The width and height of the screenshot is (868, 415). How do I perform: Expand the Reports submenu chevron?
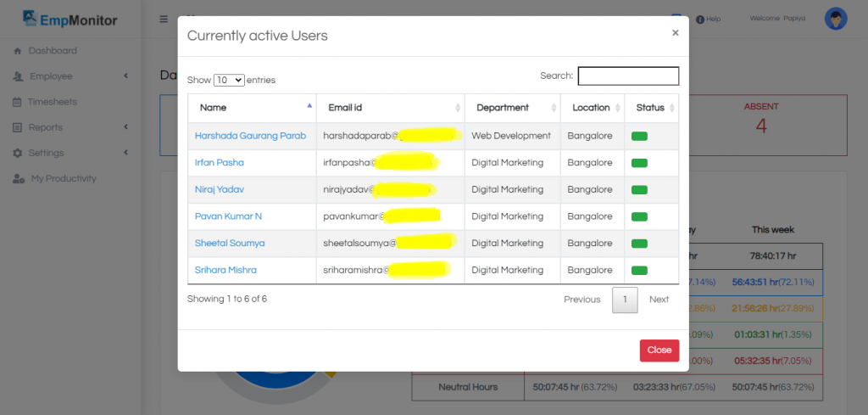pos(125,127)
